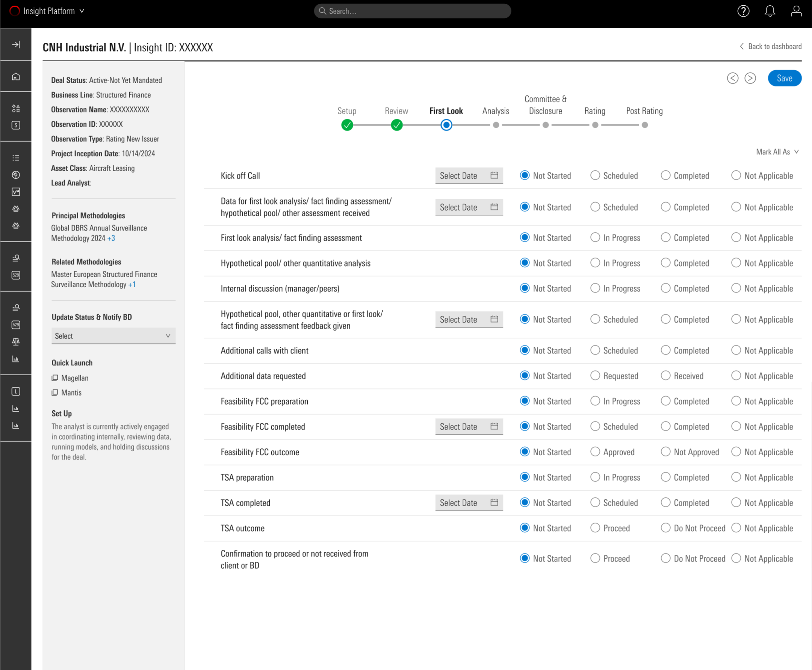Switch to the Analysis step
The image size is (812, 670).
pos(496,111)
